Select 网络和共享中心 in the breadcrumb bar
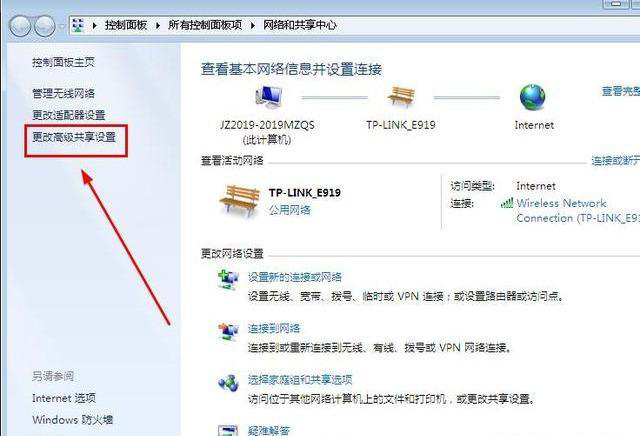This screenshot has width=640, height=436. pos(300,25)
